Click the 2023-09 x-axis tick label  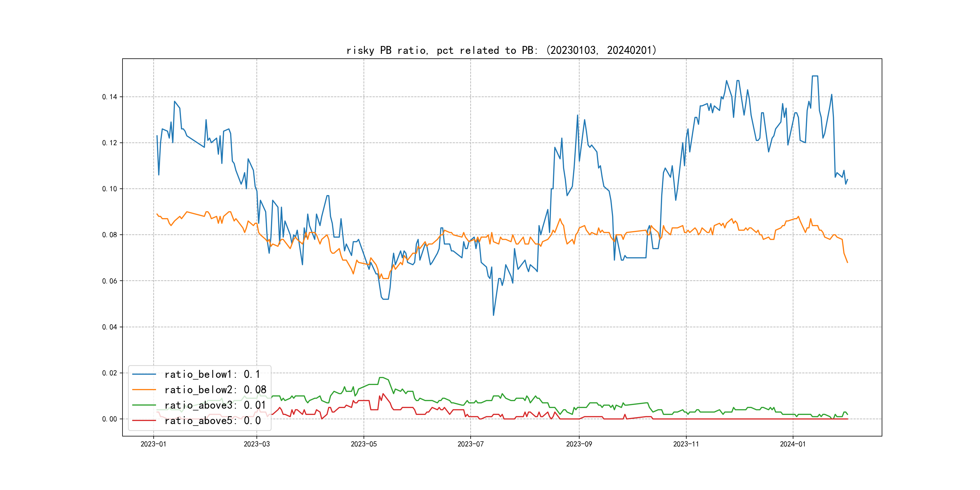tap(579, 444)
